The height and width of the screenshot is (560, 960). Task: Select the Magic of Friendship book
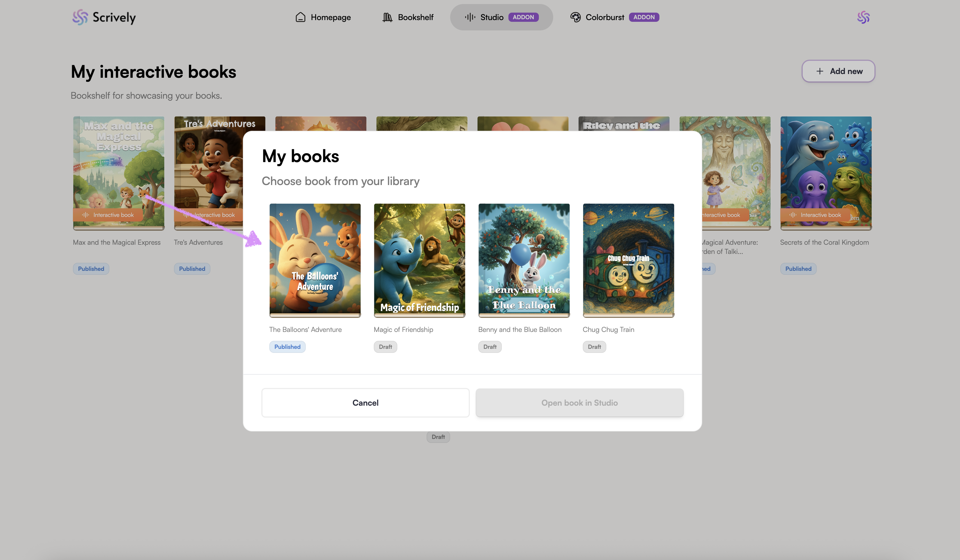[419, 259]
